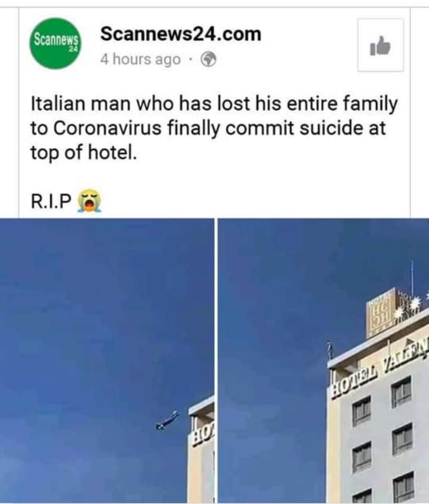Screen dimensions: 429x504
Task: Click the rooftop logo sign on hotel
Action: click(x=381, y=312)
